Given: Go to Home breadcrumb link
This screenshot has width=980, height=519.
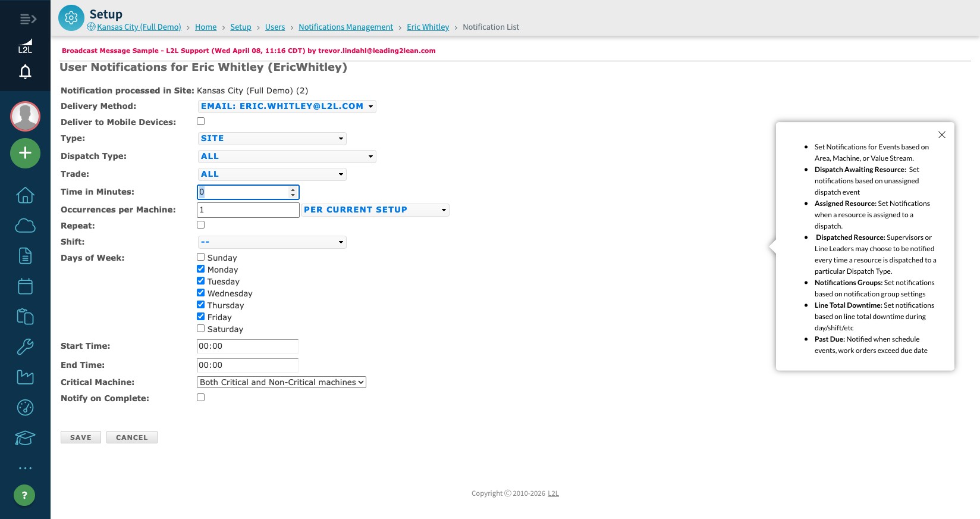Looking at the screenshot, I should [x=206, y=27].
